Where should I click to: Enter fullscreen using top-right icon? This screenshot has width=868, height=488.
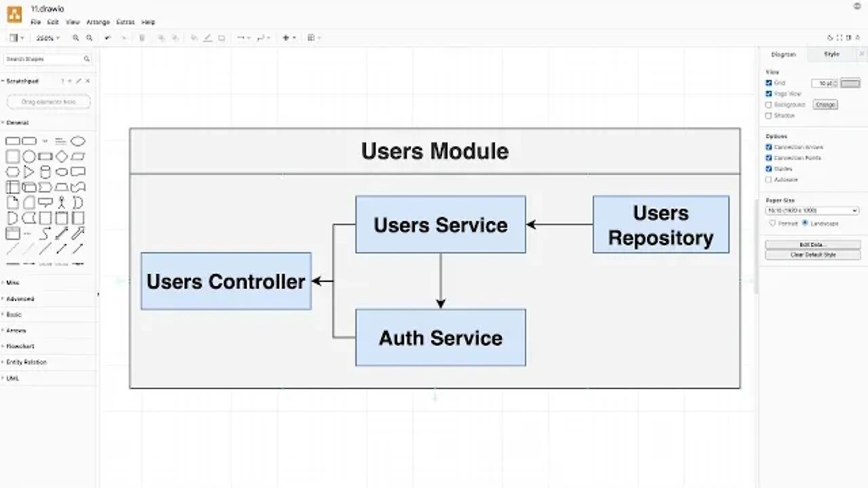[840, 38]
